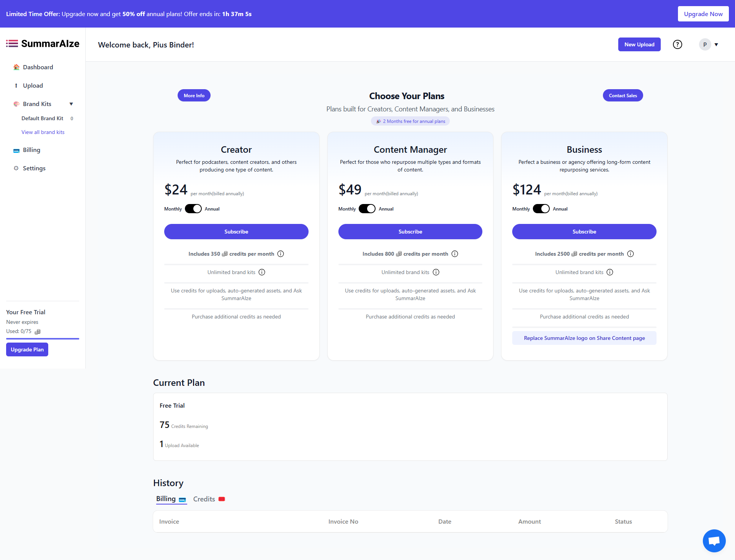Subscribe to the Creator plan
Viewport: 735px width, 560px height.
(236, 232)
